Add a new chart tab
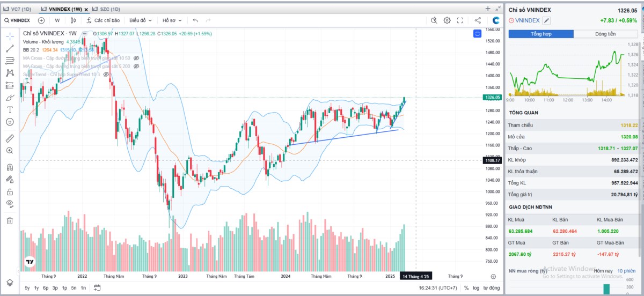The image size is (644, 296). click(x=487, y=9)
